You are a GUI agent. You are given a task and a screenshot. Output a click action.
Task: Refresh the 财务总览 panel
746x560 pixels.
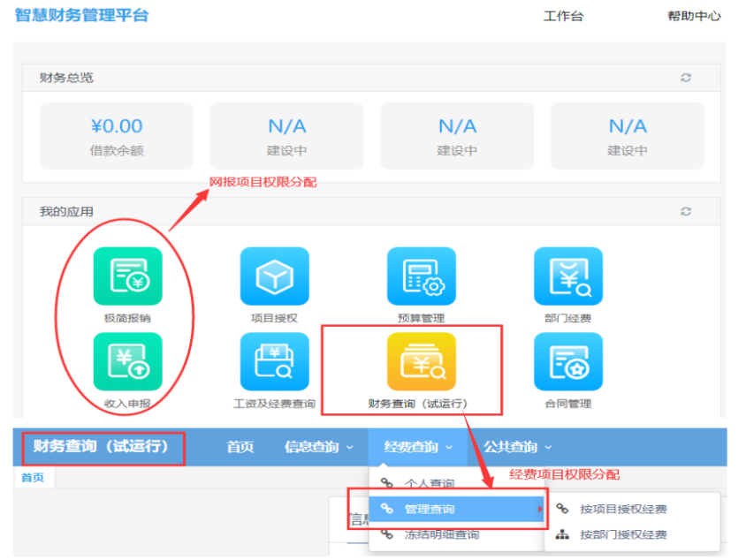point(685,78)
